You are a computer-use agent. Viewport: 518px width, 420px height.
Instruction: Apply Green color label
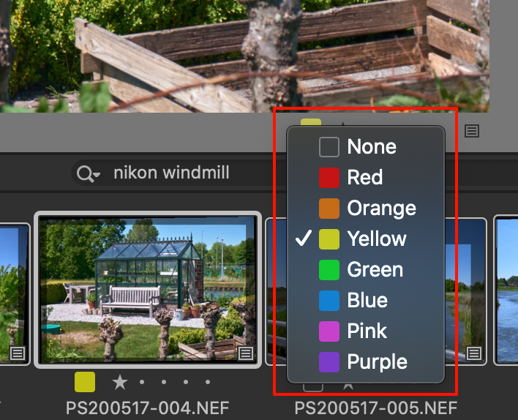tap(366, 270)
